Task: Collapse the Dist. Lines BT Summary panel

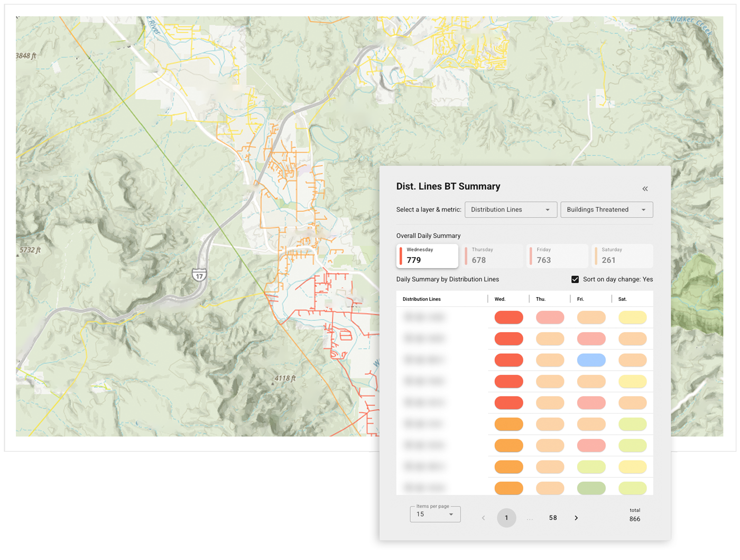Action: coord(645,189)
